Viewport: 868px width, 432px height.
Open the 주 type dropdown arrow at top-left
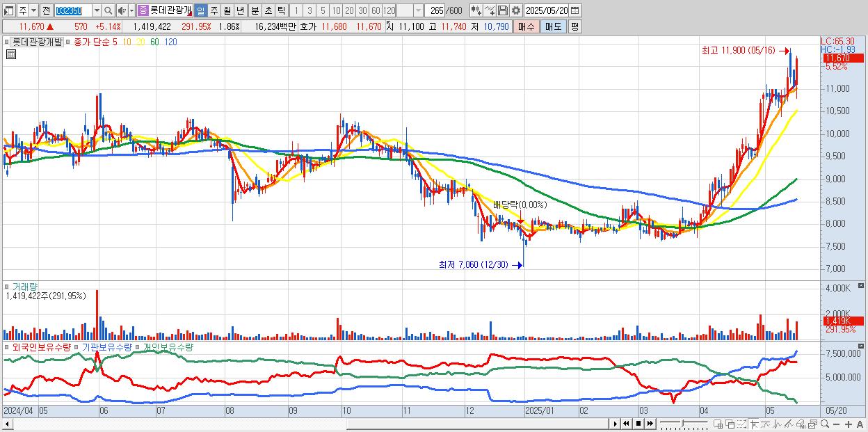pos(33,10)
